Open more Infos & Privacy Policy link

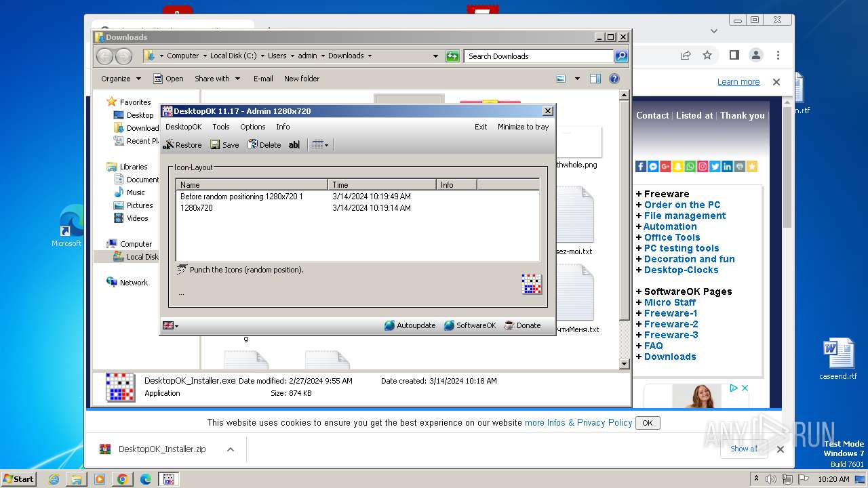click(x=578, y=422)
